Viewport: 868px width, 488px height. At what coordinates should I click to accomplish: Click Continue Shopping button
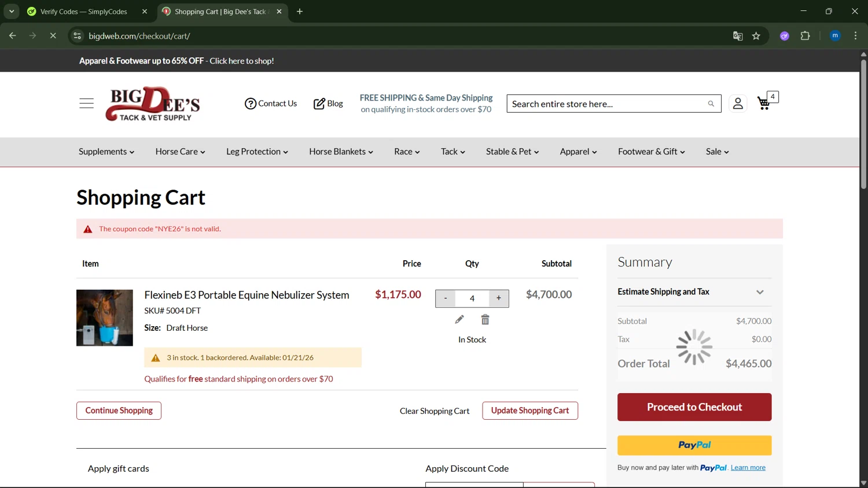(119, 411)
